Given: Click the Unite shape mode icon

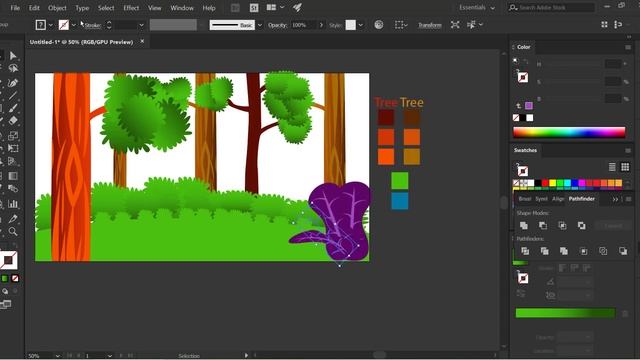Looking at the screenshot, I should pos(524,225).
